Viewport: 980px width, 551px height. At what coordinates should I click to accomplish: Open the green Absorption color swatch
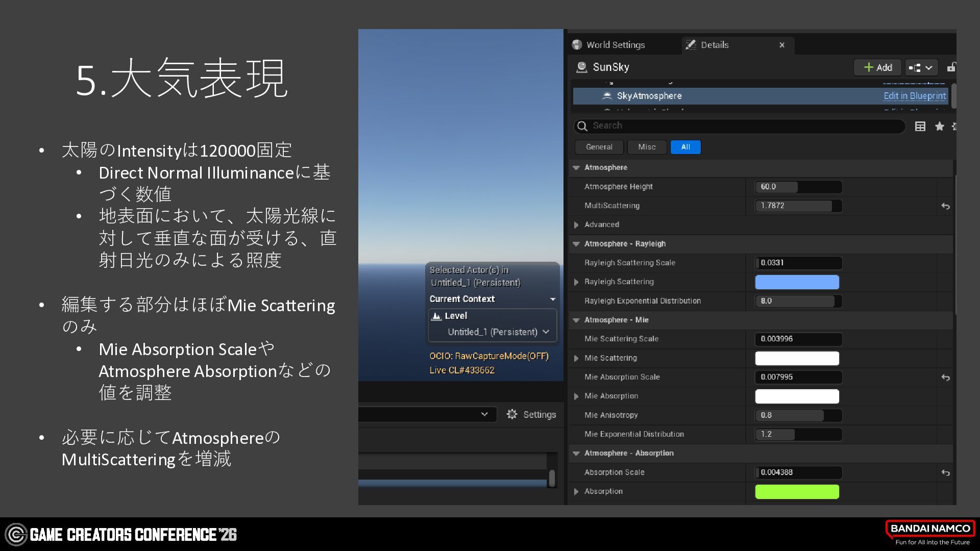point(797,492)
